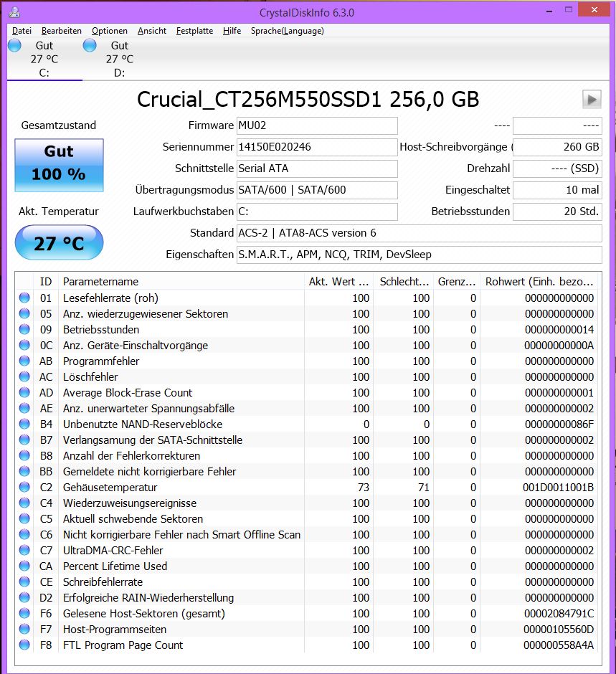616x674 pixels.
Task: Click the Laufwerkbuchstaben field C:
Action: click(317, 212)
